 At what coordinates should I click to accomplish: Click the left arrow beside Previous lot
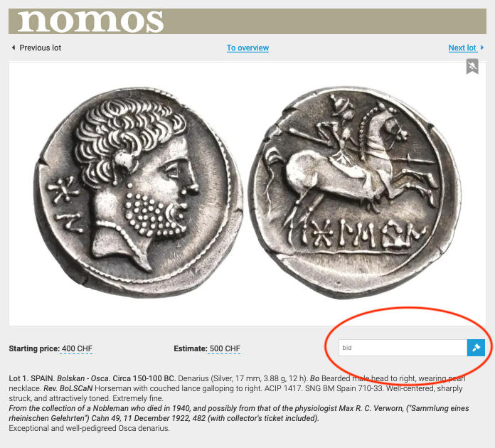[14, 48]
